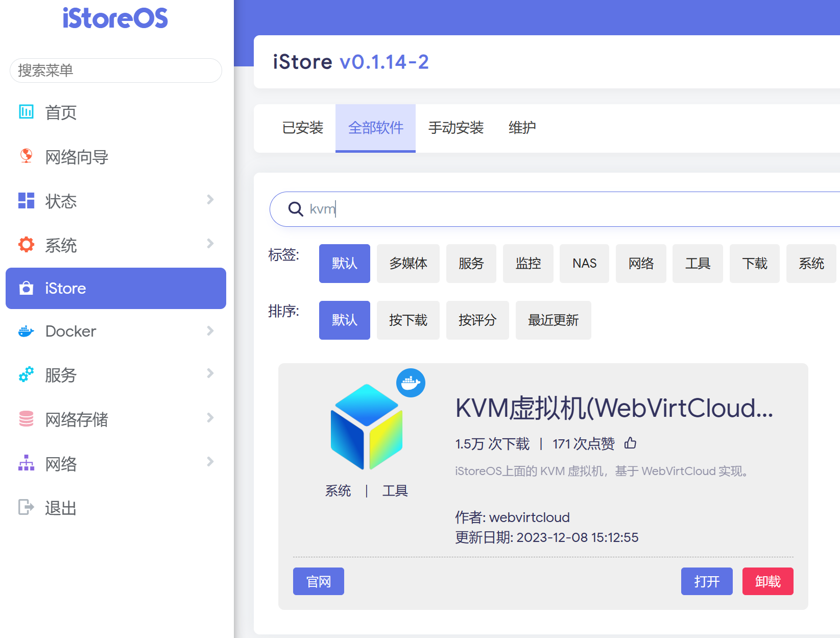The height and width of the screenshot is (638, 840).
Task: Expand the 服务 menu chevron
Action: 210,373
